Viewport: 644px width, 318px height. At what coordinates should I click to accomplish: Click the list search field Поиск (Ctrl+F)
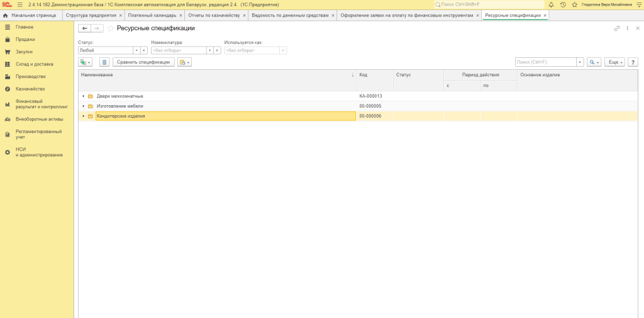pyautogui.click(x=545, y=62)
